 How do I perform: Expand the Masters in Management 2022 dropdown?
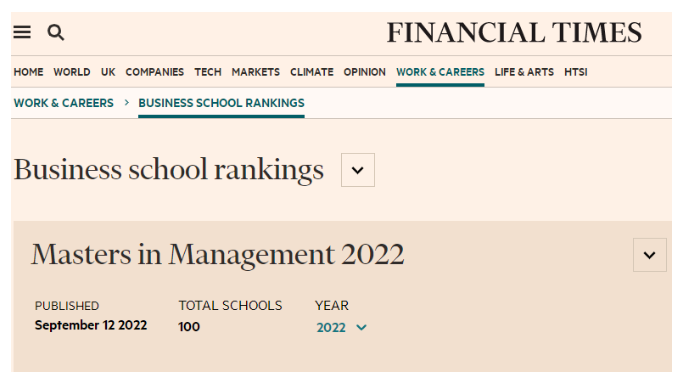(x=649, y=255)
